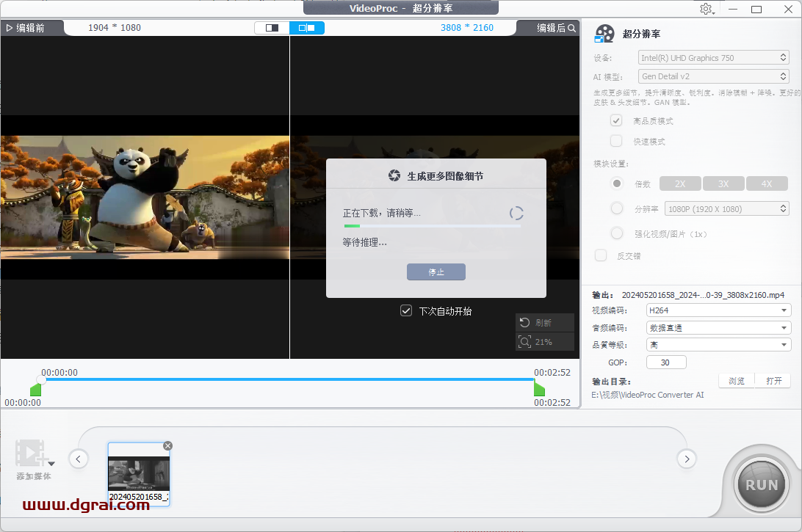Viewport: 802px width, 532px height.
Task: Maximize the VideoProc window
Action: click(756, 10)
